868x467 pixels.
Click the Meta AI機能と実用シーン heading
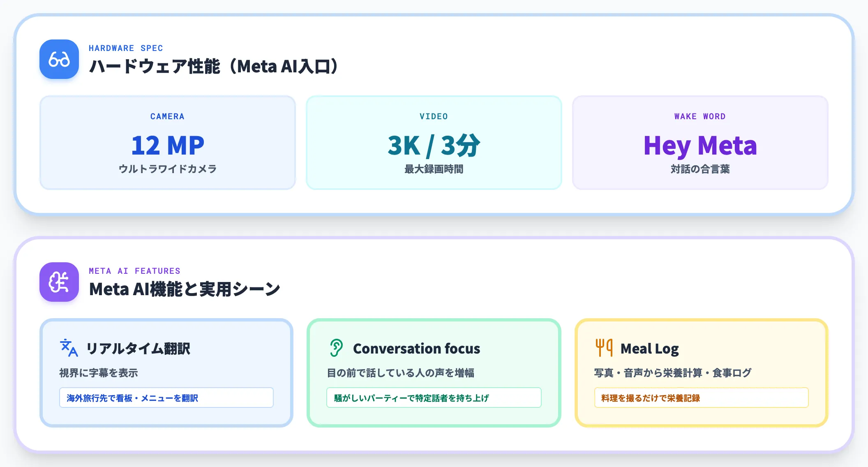pos(185,289)
